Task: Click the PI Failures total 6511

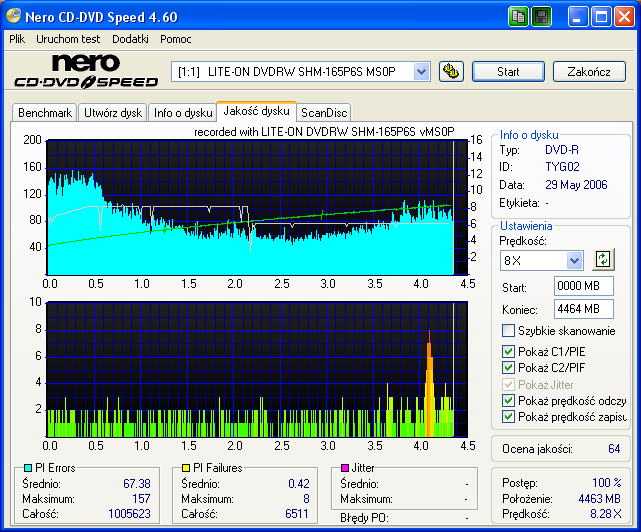Action: coord(297,514)
